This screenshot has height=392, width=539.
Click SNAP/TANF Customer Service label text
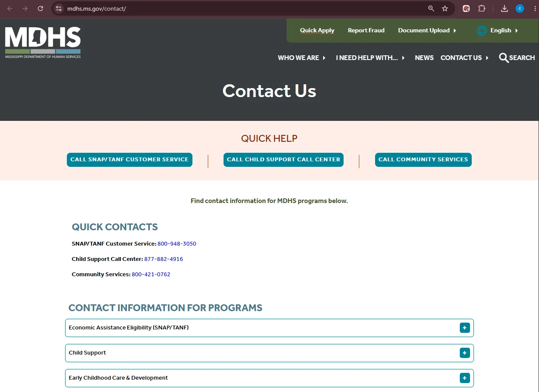[x=114, y=244]
